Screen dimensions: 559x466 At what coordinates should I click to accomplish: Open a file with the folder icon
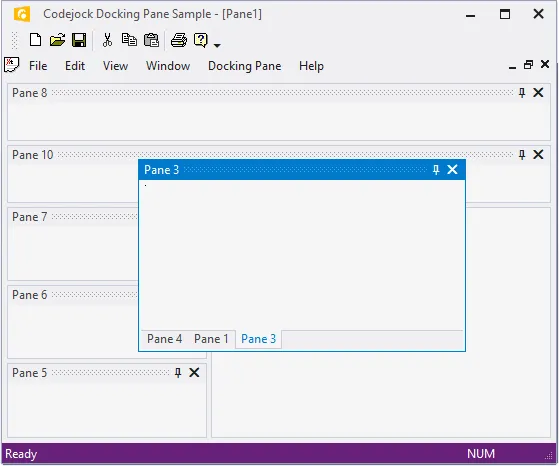pos(57,40)
